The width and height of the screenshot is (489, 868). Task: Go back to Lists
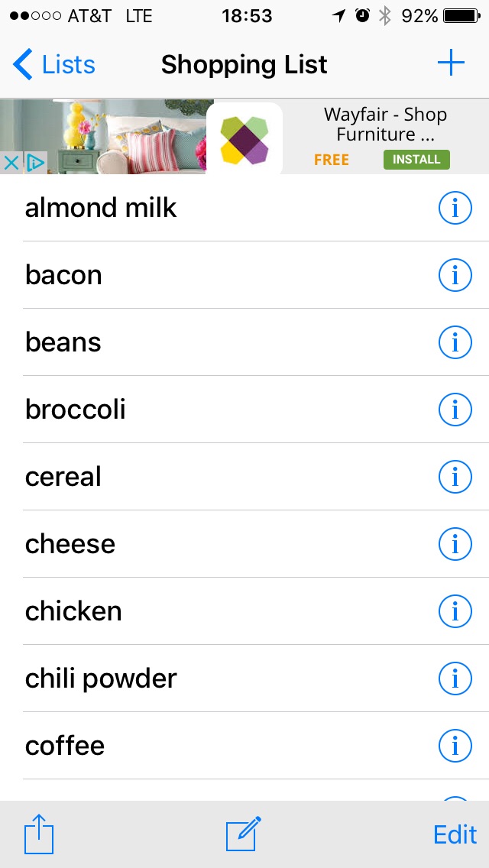(55, 65)
